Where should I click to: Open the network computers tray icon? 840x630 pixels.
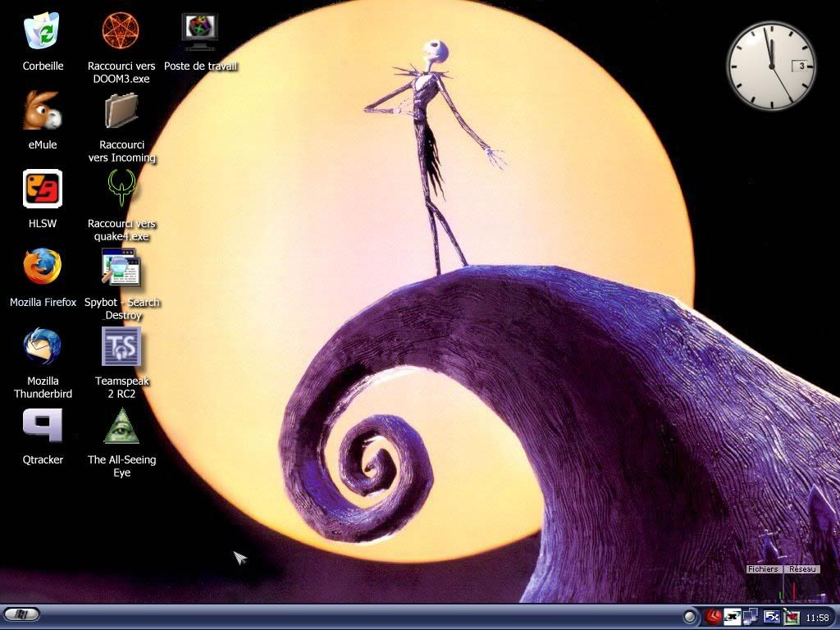tap(751, 617)
